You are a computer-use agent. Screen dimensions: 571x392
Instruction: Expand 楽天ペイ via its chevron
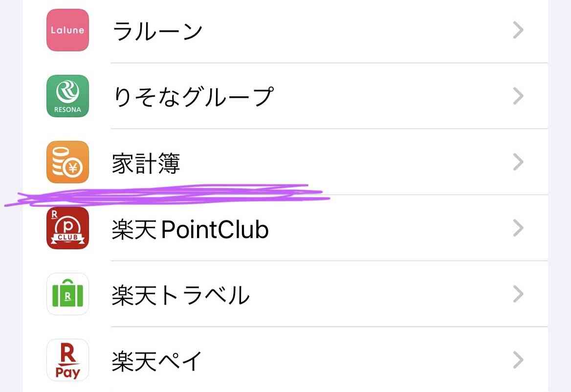(x=518, y=360)
